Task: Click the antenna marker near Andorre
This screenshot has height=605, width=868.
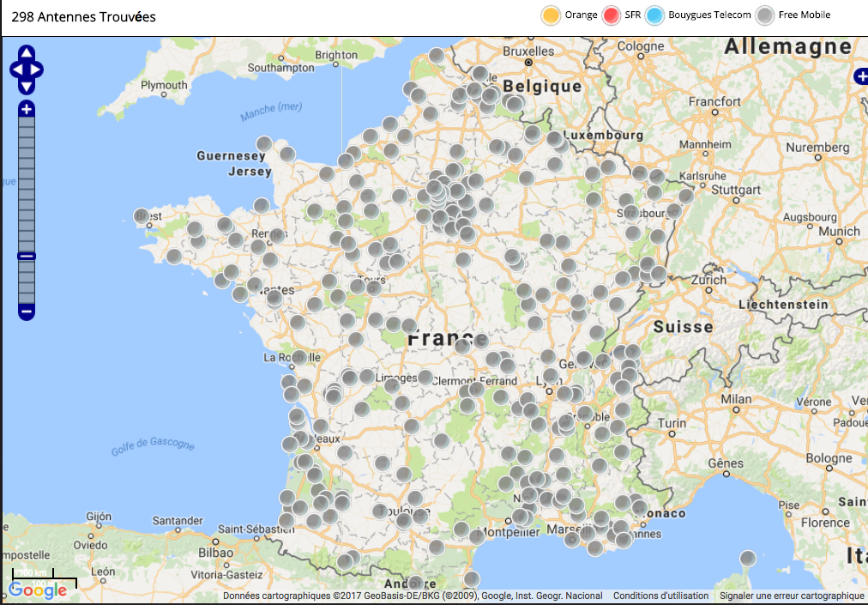Action: pyautogui.click(x=415, y=583)
